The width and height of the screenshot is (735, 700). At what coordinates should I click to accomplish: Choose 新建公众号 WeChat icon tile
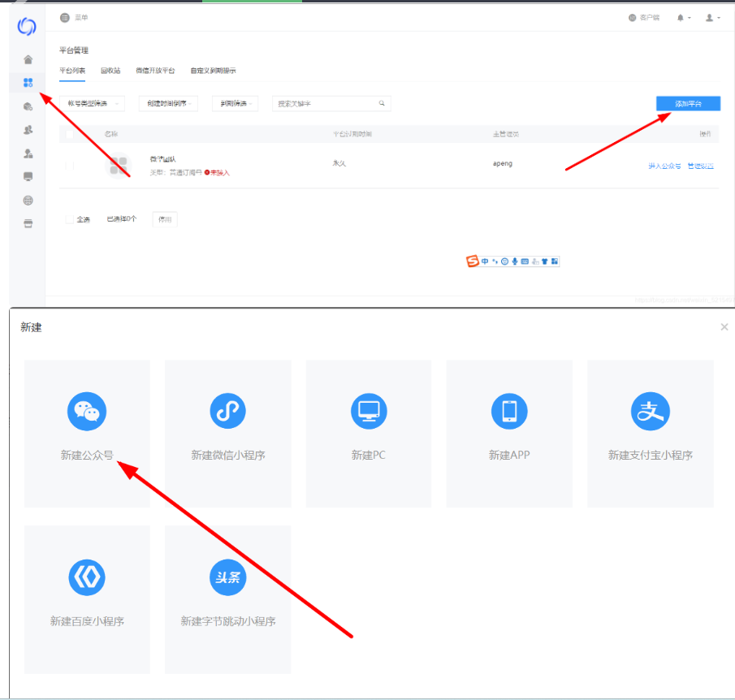87,412
